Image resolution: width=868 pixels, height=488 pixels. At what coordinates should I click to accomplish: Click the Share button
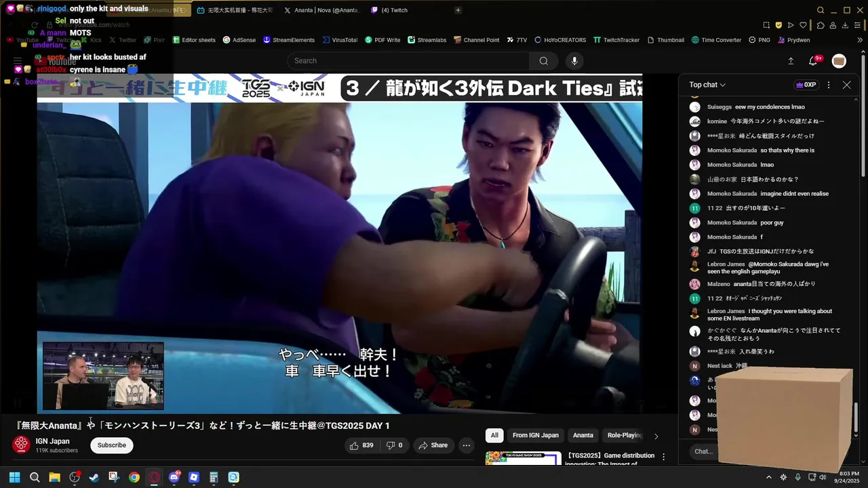click(433, 445)
